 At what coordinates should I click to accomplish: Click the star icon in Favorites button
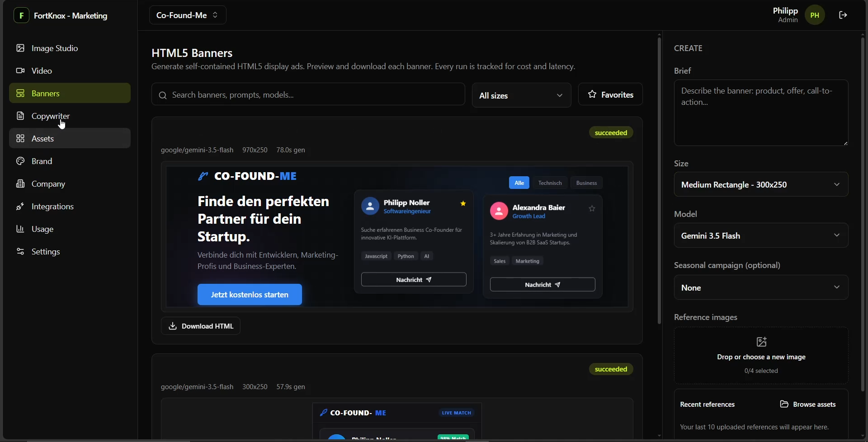point(592,94)
